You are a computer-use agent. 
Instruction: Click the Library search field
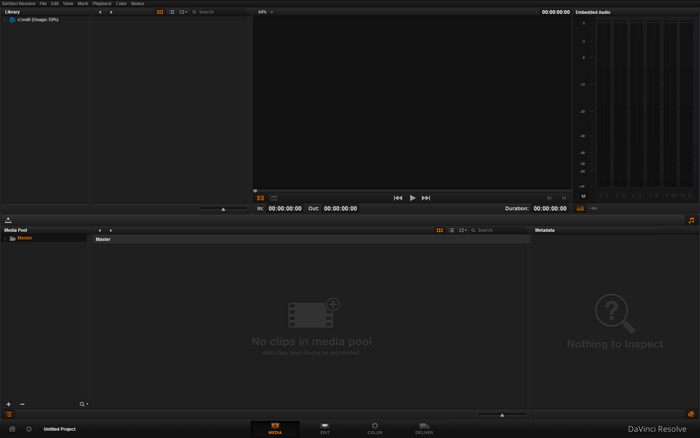[x=220, y=12]
